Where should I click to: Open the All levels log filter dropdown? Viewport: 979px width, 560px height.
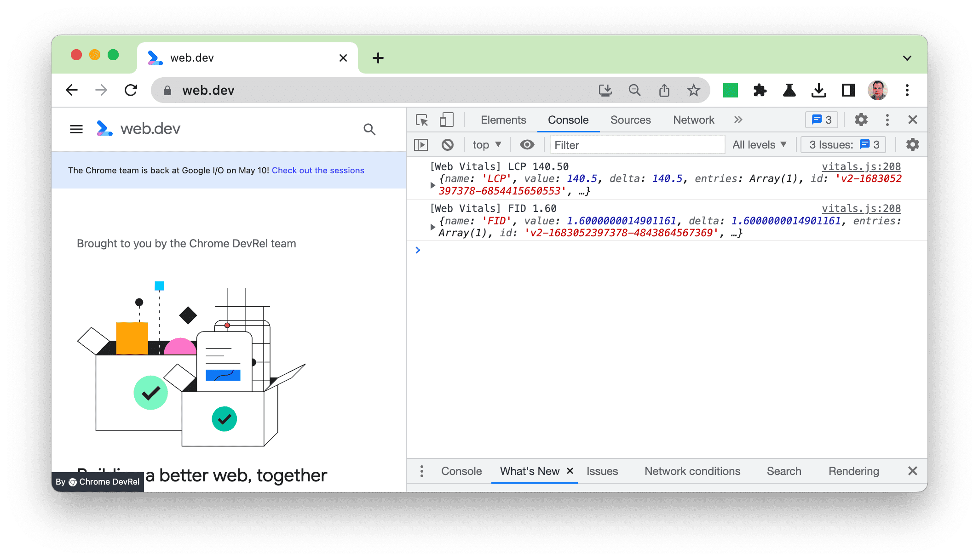760,144
